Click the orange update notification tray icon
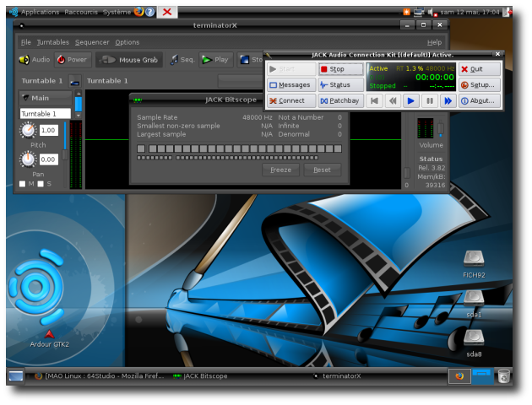The image size is (532, 405). (x=406, y=12)
